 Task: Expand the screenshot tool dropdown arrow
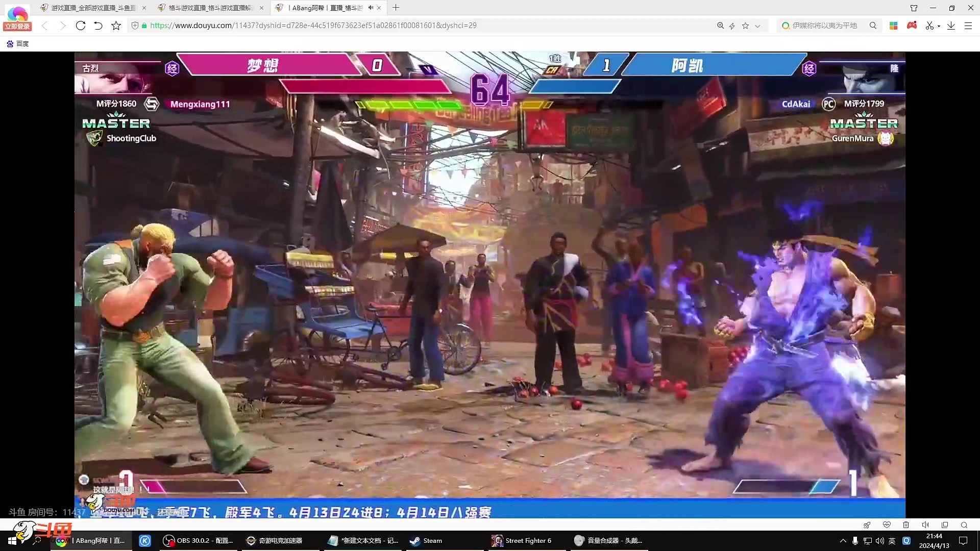pyautogui.click(x=939, y=26)
